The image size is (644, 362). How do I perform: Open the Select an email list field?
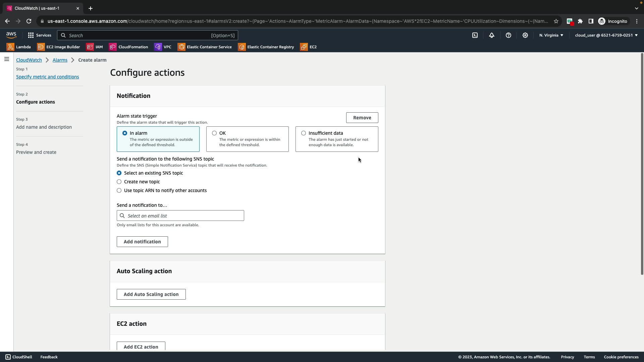tap(180, 216)
